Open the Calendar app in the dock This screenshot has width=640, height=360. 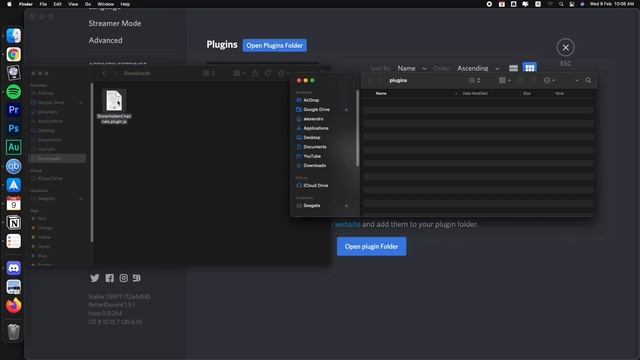[13, 203]
